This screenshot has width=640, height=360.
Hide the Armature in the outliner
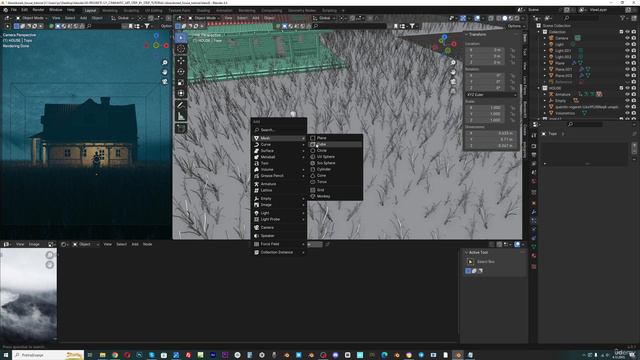pyautogui.click(x=627, y=94)
